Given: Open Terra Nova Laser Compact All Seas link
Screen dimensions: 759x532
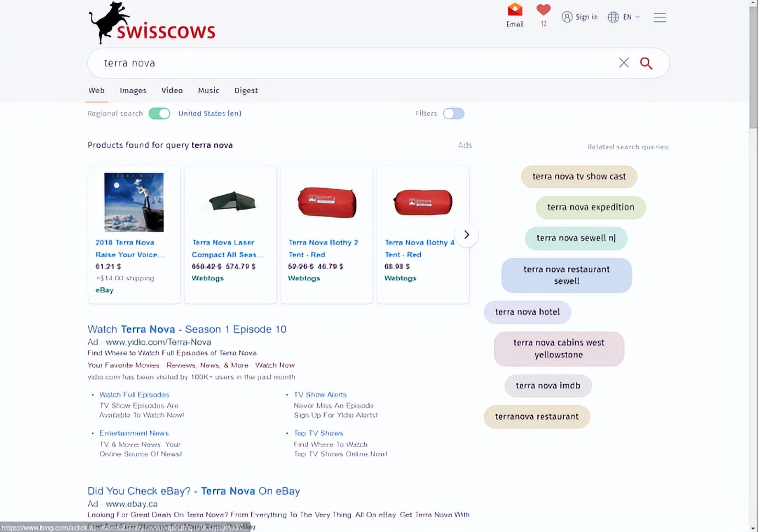Looking at the screenshot, I should tap(228, 248).
